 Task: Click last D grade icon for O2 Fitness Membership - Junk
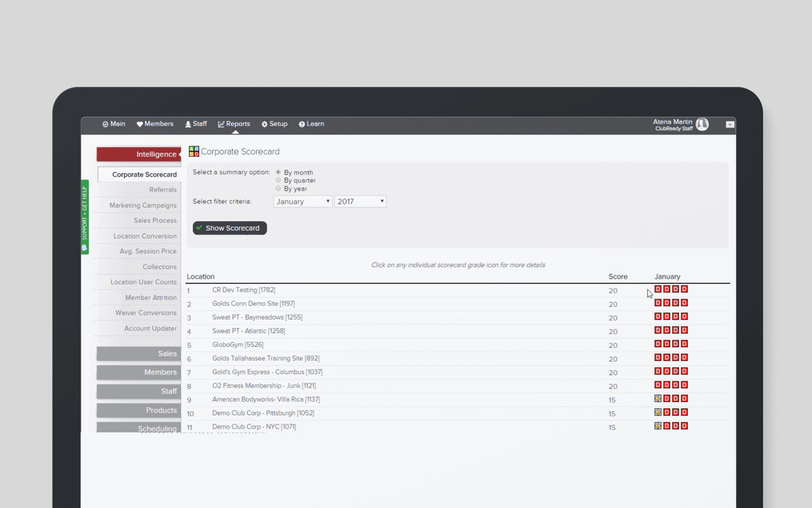coord(684,385)
